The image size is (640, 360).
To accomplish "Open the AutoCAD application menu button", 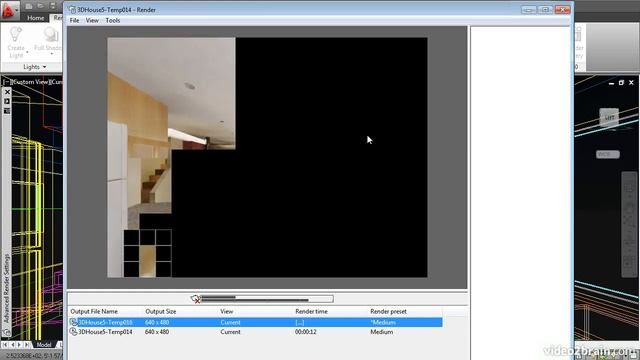I will click(x=9, y=11).
